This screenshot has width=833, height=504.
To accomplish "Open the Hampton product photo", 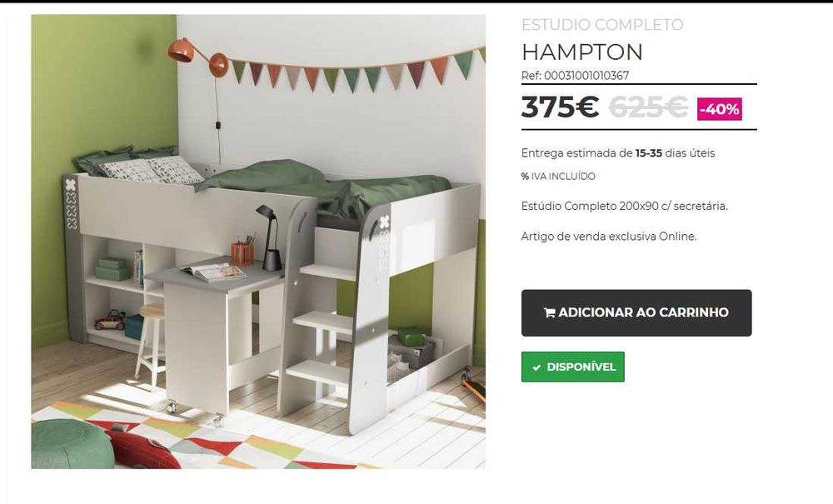I will tap(258, 242).
